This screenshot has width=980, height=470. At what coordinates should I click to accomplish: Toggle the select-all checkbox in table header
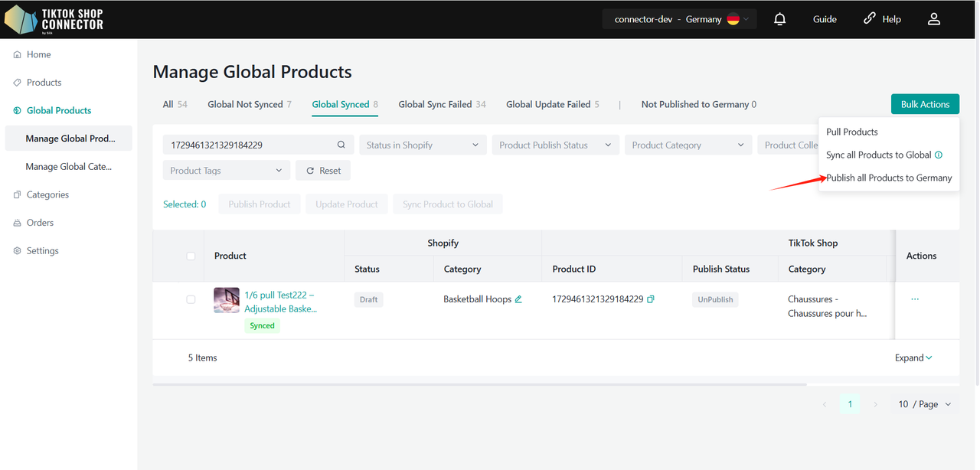191,256
